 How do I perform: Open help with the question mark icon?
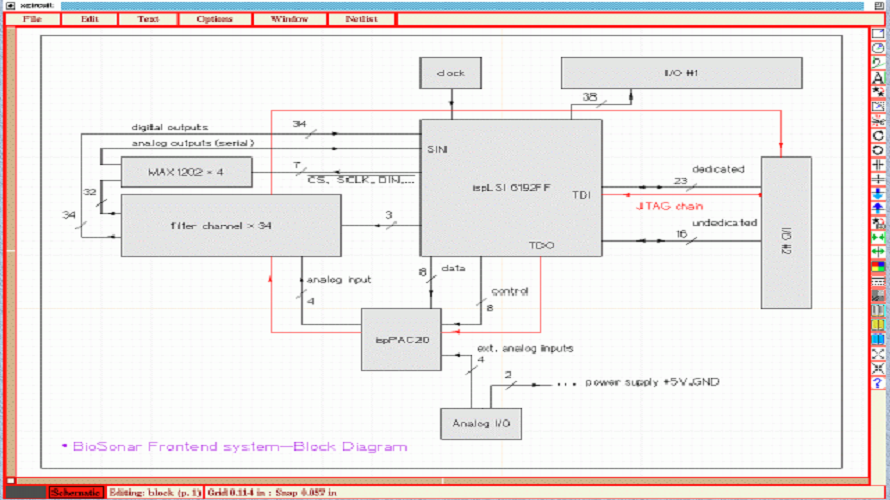[x=878, y=383]
